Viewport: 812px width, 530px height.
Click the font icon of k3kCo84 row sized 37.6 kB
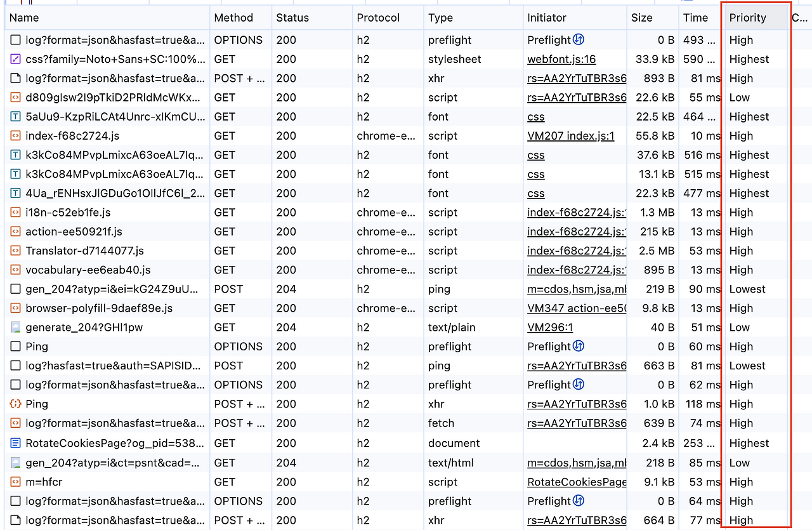15,155
